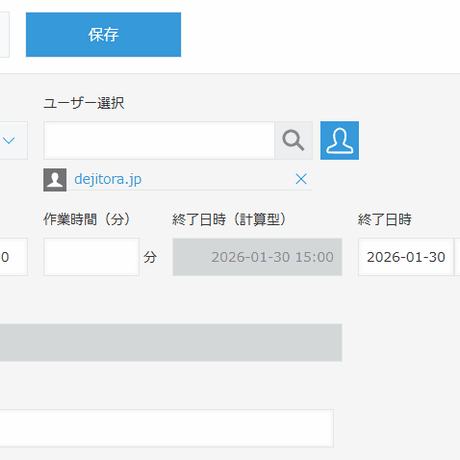Click the wide text field at bottom
460x460 pixels.
(167, 428)
